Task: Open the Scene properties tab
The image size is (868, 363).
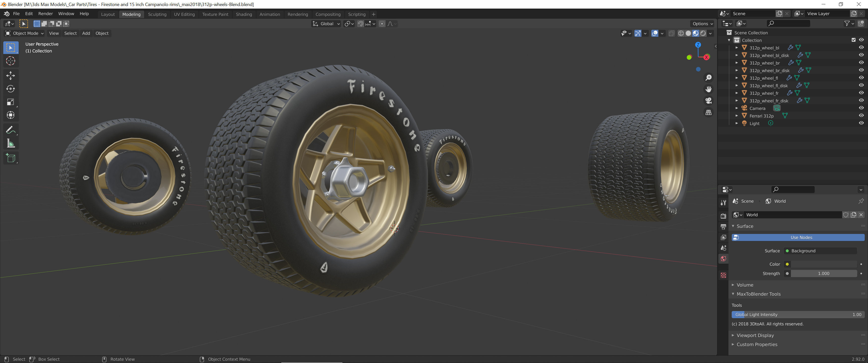Action: click(x=723, y=248)
